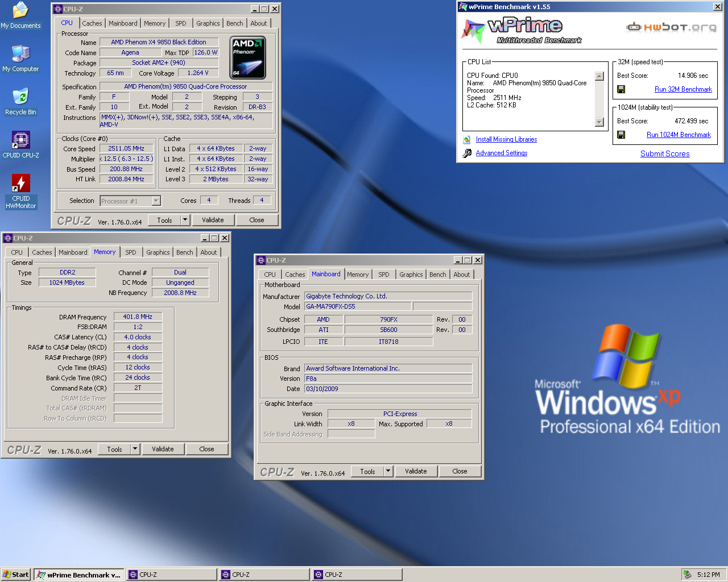
Task: Click the wPrime logo icon in window
Action: click(x=473, y=30)
